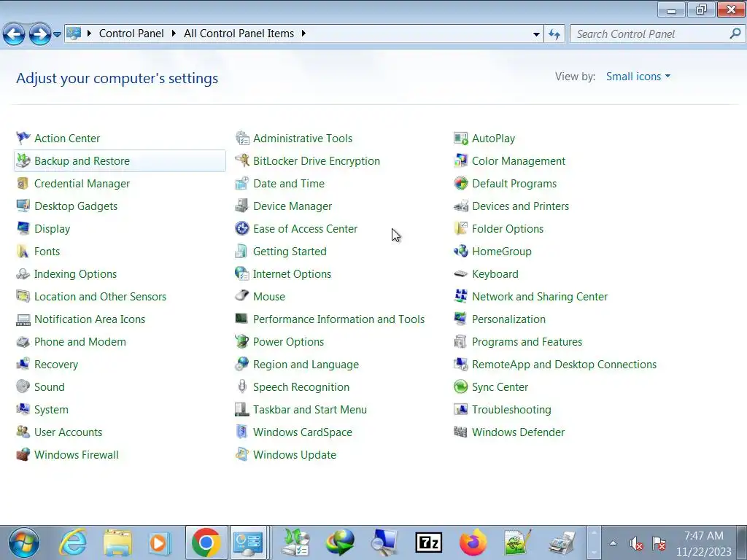Screen dimensions: 747x560
Task: Open the Troubleshooting link
Action: click(511, 410)
